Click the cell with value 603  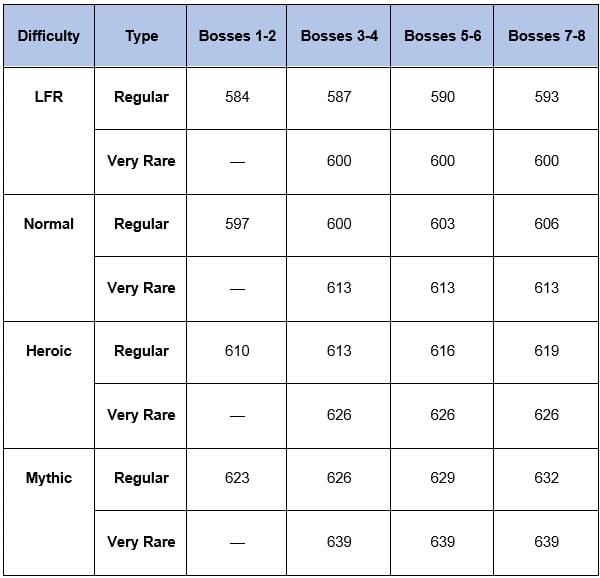click(x=442, y=224)
